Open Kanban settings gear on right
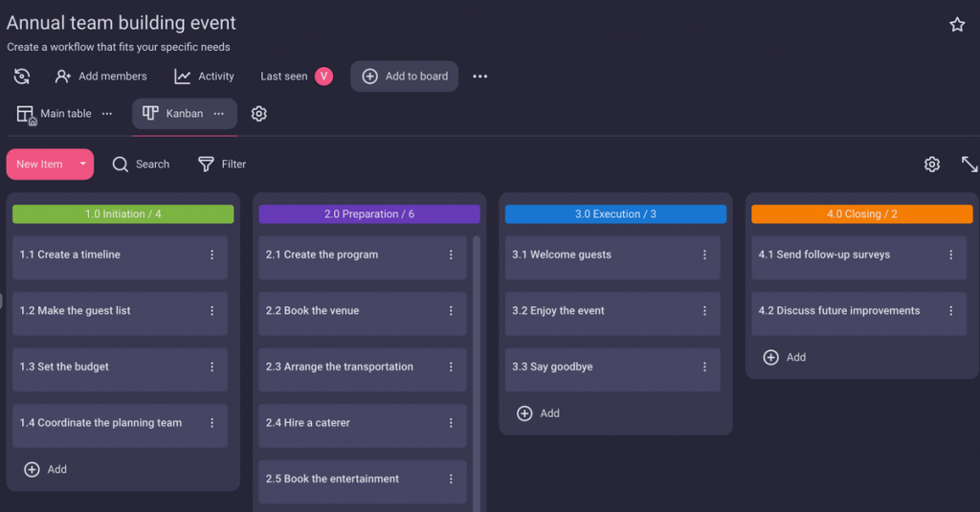This screenshot has width=980, height=512. 932,165
